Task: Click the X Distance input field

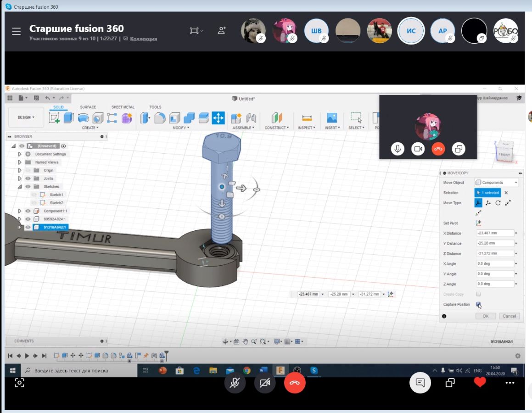Action: click(x=495, y=233)
